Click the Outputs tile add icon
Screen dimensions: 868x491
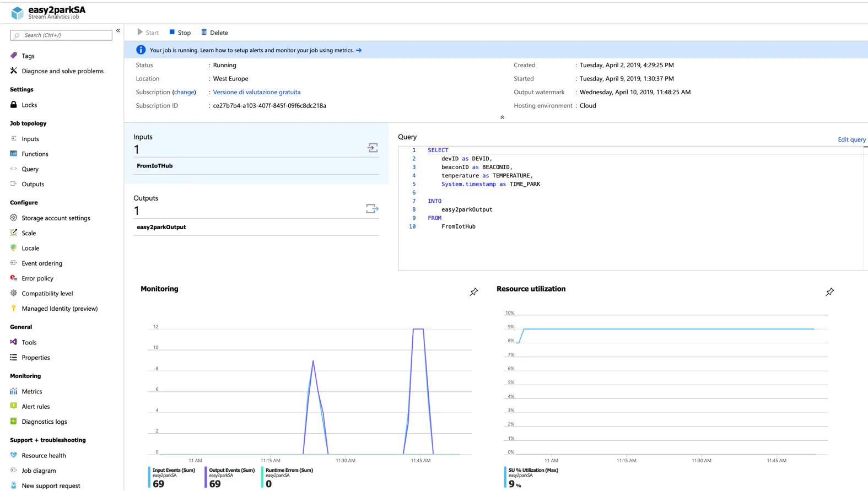coord(372,209)
